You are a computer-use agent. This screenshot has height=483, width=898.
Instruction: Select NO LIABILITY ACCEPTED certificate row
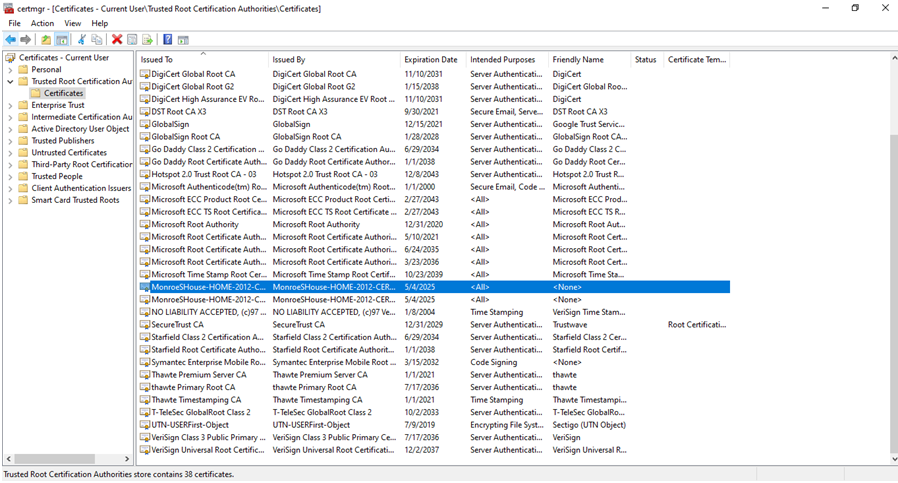click(x=434, y=312)
